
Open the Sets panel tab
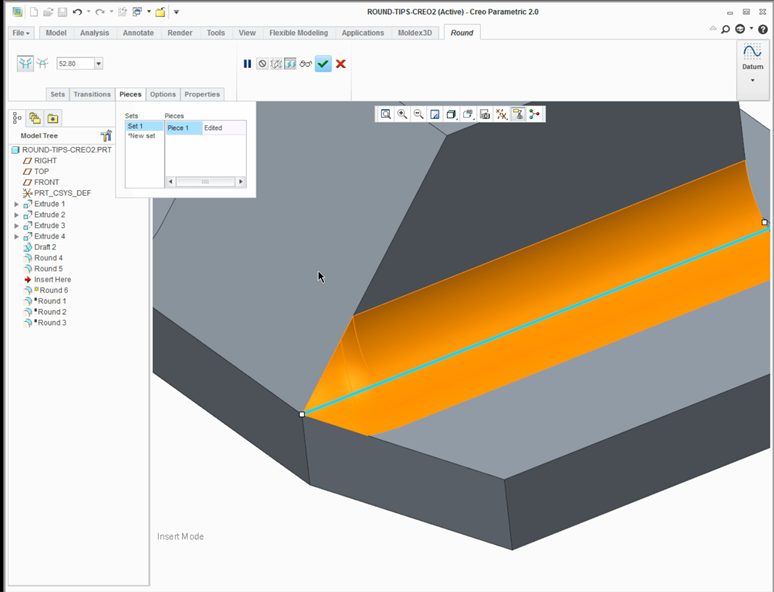point(58,94)
